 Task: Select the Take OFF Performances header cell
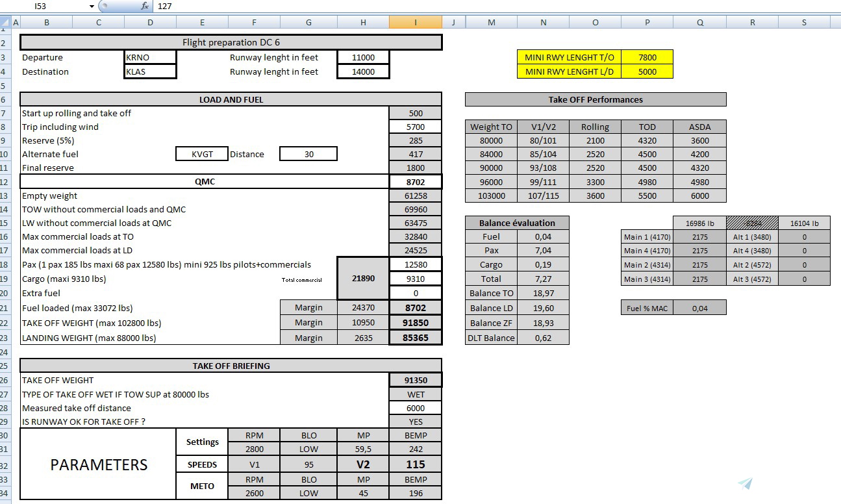[x=595, y=99]
